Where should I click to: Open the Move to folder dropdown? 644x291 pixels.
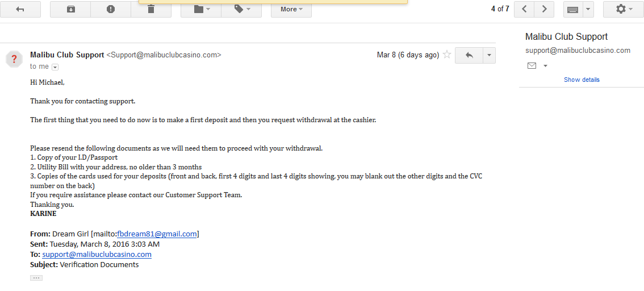pos(201,9)
